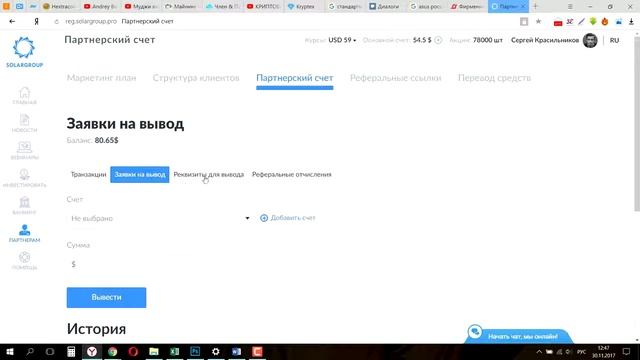Select the Заявки на вывод sub-tab
Viewport: 640px width, 360px height.
click(140, 174)
